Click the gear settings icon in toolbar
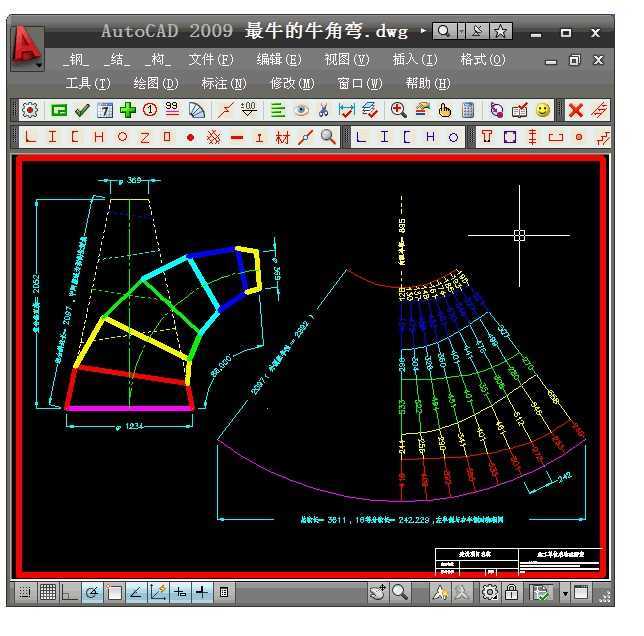 (x=30, y=110)
